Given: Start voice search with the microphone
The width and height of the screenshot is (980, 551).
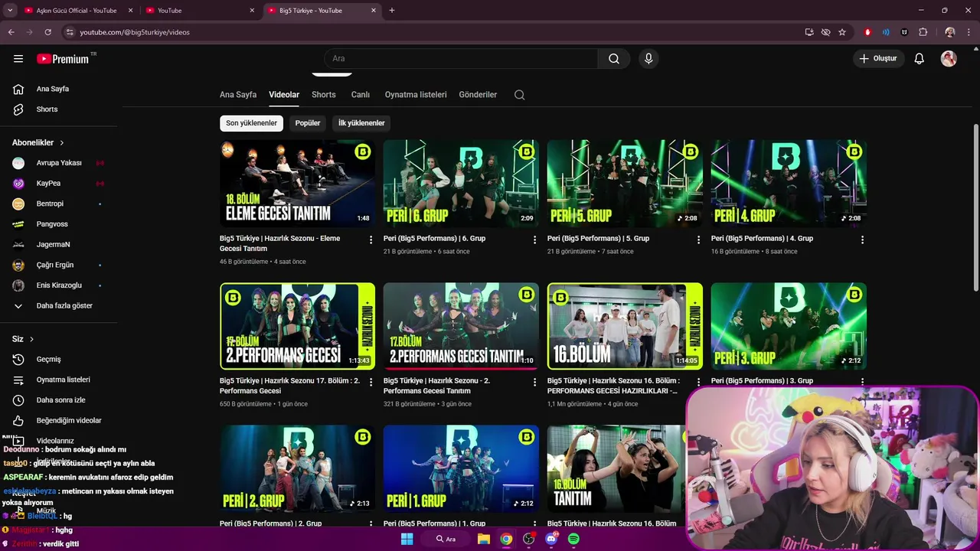Looking at the screenshot, I should (x=648, y=59).
